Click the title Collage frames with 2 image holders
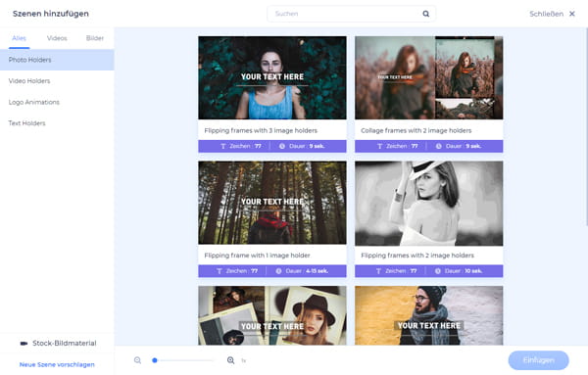This screenshot has width=588, height=375. [416, 131]
